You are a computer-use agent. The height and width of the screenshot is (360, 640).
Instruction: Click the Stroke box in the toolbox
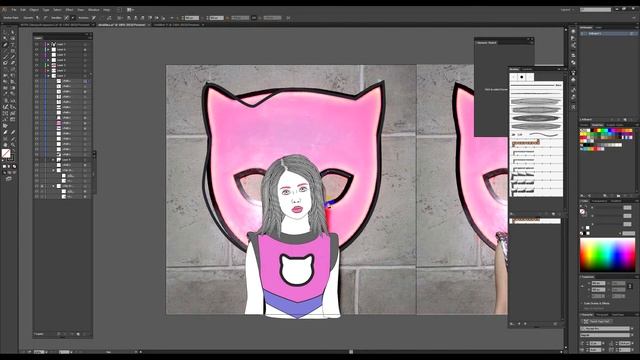tap(11, 158)
